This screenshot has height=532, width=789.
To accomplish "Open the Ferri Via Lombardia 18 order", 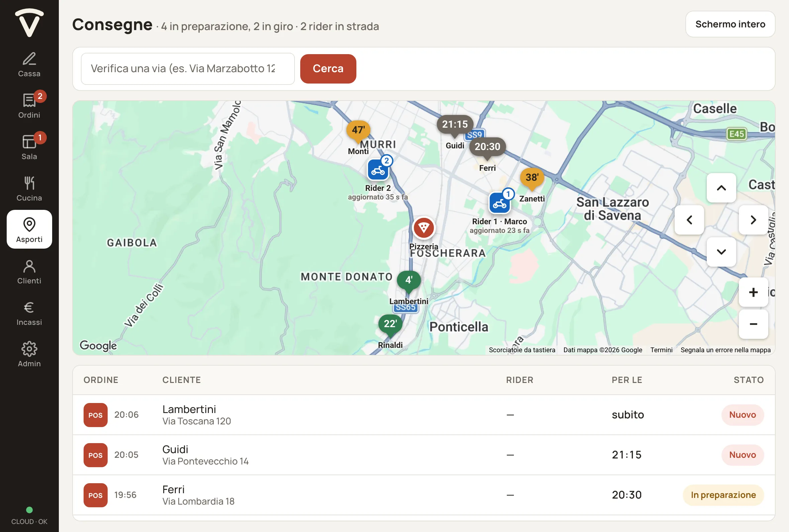I will (x=424, y=495).
